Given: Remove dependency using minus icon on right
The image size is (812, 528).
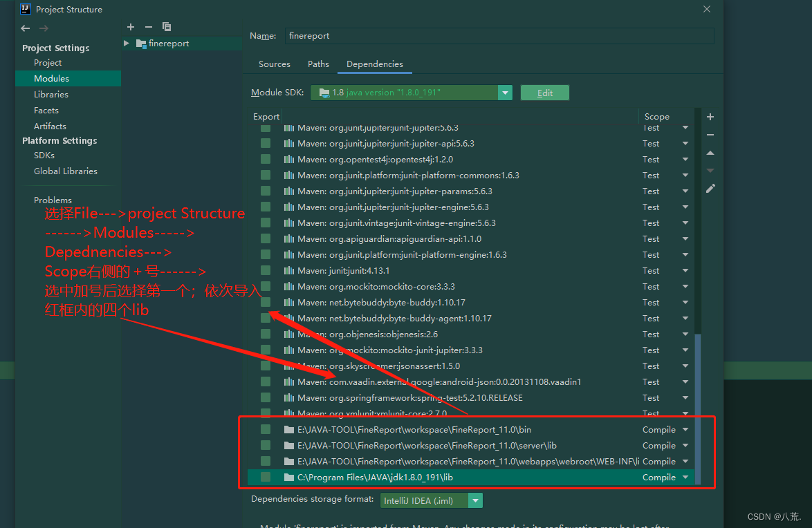Looking at the screenshot, I should point(710,135).
